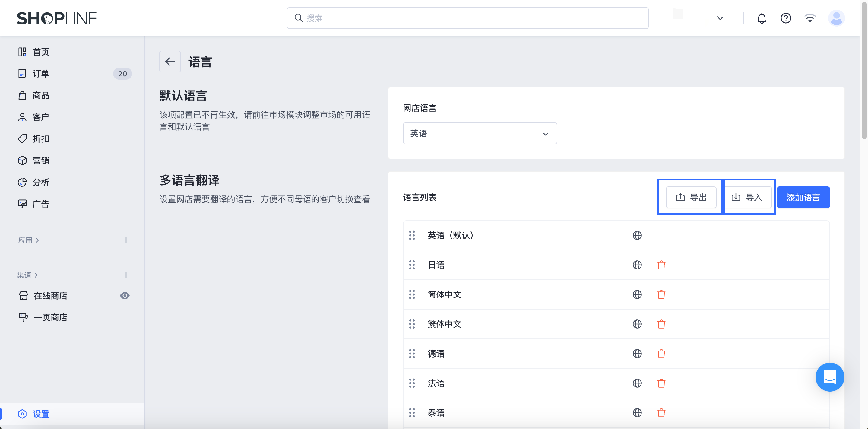Open the 网店语言 dropdown showing 英语
Screen dimensions: 868x429
coord(480,133)
